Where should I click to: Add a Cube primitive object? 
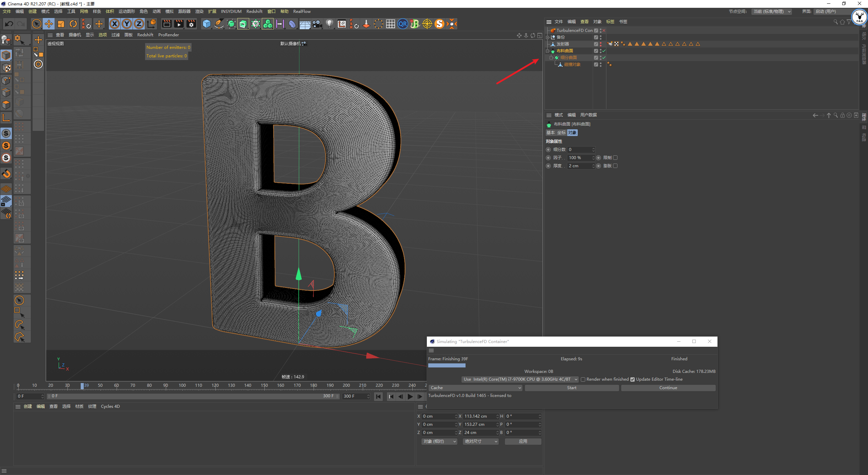206,24
